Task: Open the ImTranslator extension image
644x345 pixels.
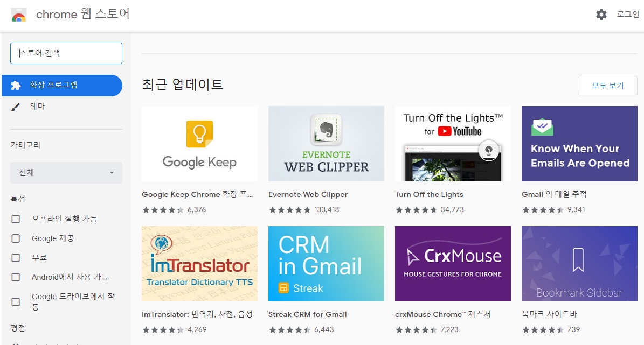Action: (x=199, y=264)
